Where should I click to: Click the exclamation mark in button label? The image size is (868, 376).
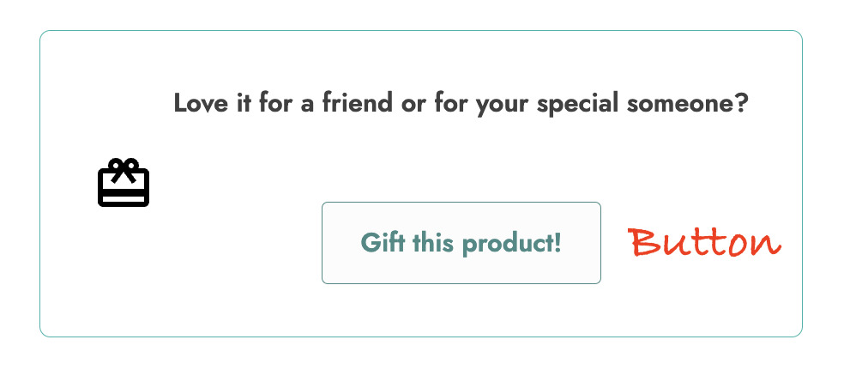(x=558, y=243)
